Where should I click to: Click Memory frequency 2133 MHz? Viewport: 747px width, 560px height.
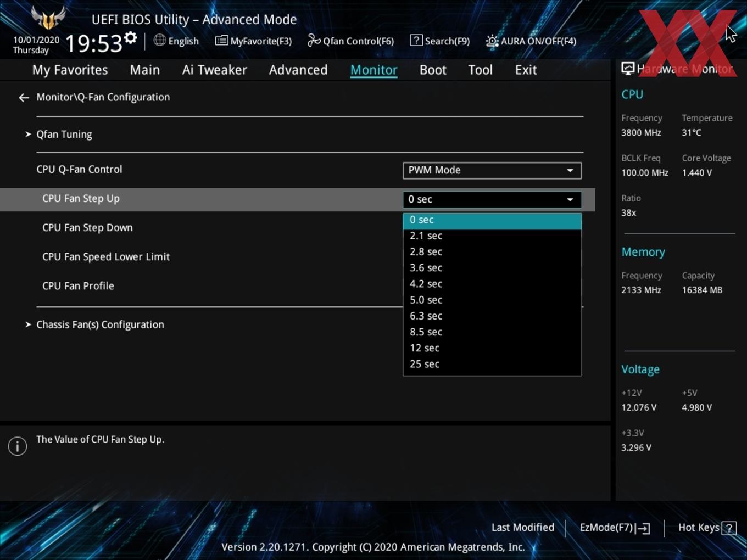641,290
